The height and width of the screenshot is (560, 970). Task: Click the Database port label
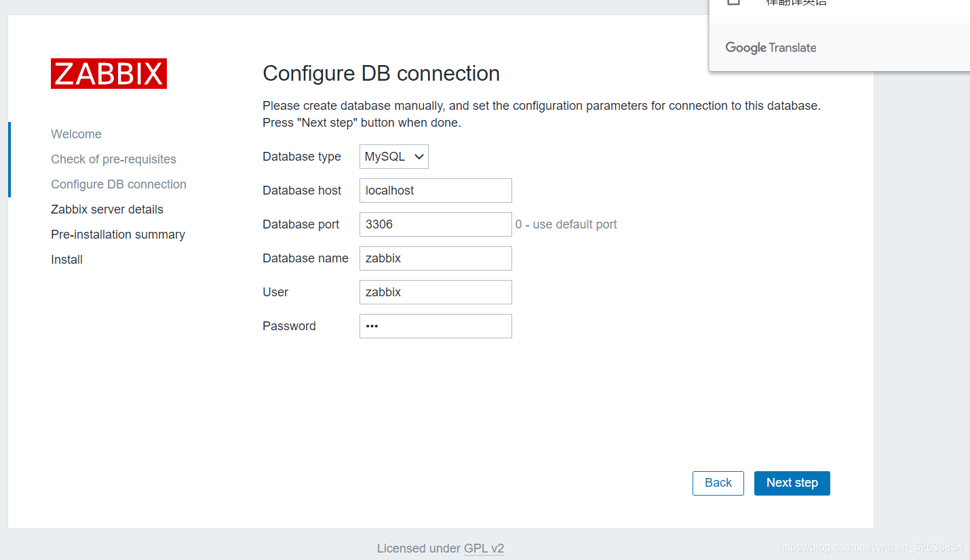(300, 224)
